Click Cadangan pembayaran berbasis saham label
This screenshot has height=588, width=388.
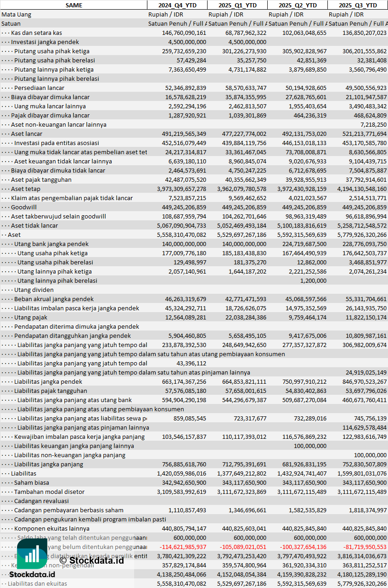pos(69,510)
